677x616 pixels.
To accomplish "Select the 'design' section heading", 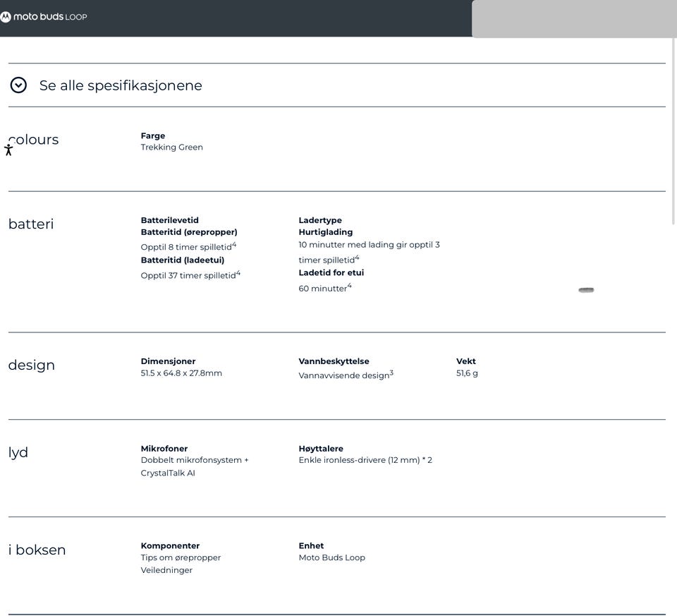I will [32, 366].
